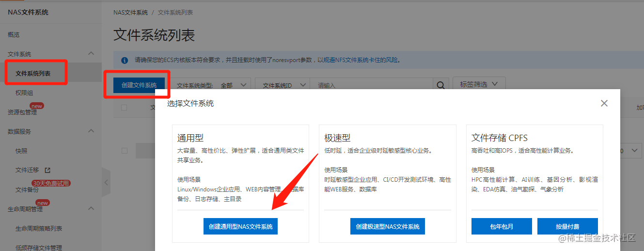The image size is (644, 251).
Task: Open 快照 under 数据服务
Action: click(x=21, y=151)
